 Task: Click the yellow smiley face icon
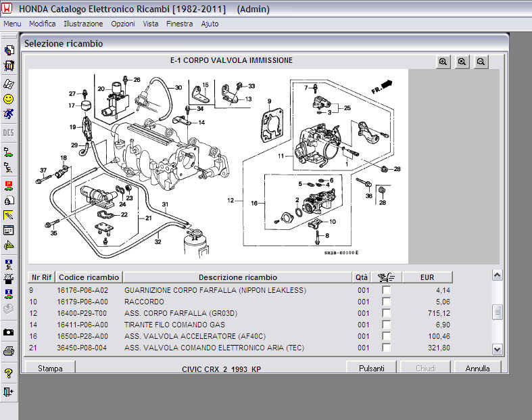9,99
